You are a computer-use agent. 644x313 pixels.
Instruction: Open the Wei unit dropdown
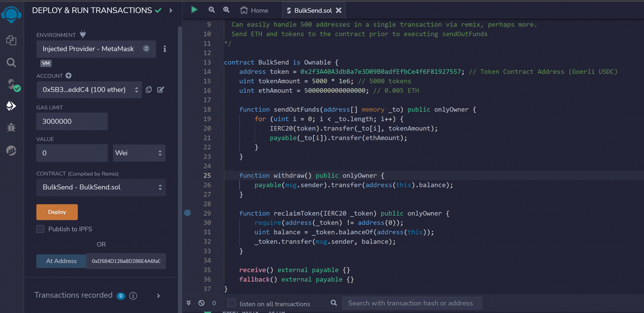pyautogui.click(x=139, y=153)
